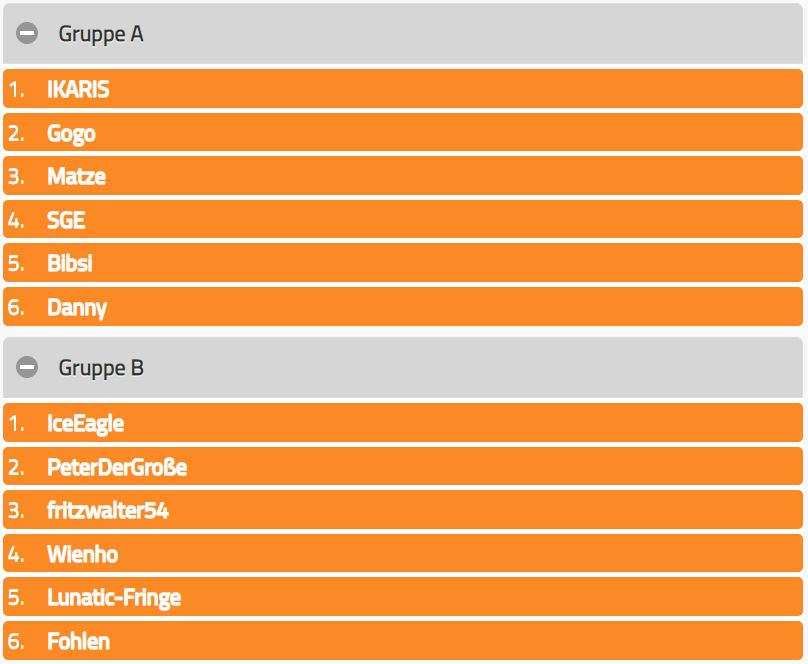Click rank number 1 beside IKARIS

click(15, 90)
